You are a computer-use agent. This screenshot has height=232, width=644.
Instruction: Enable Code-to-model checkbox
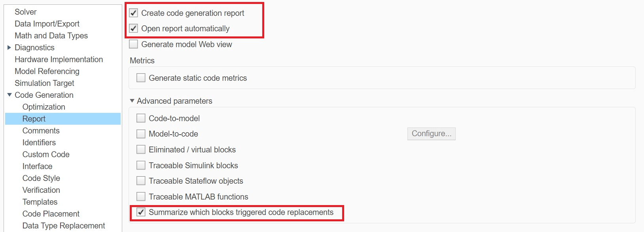click(141, 118)
